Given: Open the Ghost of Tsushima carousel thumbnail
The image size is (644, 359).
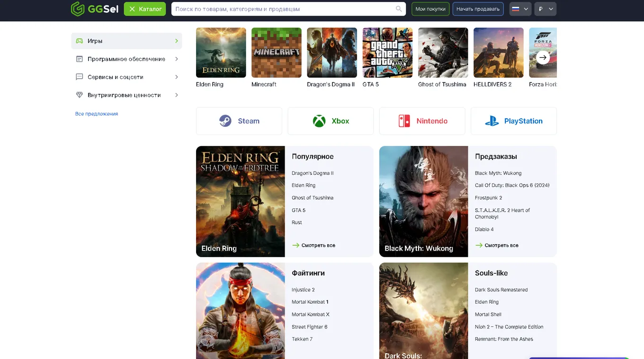Looking at the screenshot, I should click(x=443, y=53).
